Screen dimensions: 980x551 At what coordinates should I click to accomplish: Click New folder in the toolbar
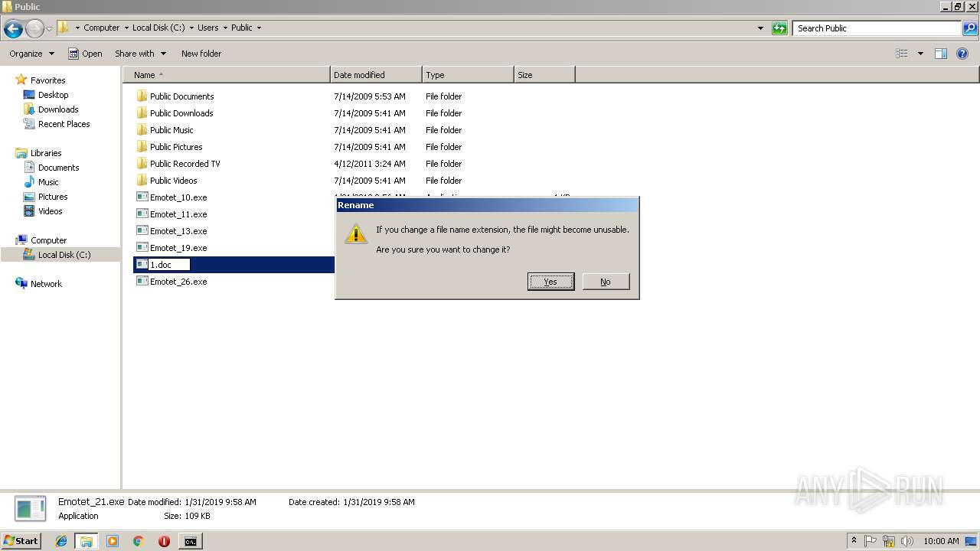(x=201, y=54)
